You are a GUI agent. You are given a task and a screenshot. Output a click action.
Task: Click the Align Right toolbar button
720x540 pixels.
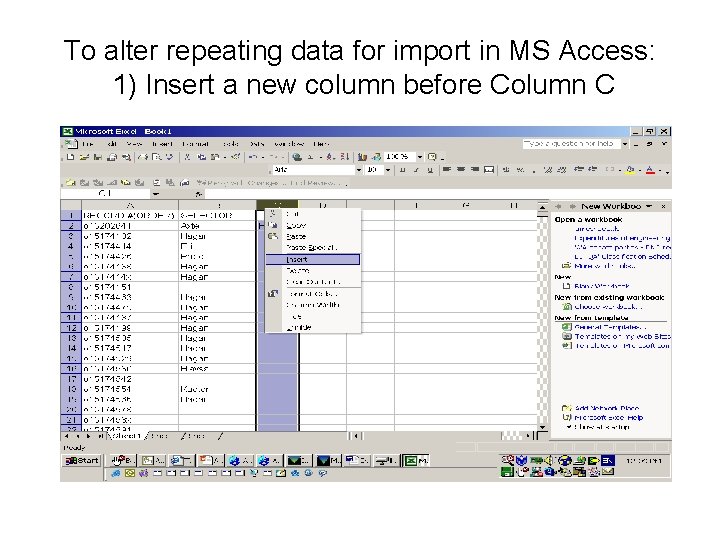click(475, 170)
